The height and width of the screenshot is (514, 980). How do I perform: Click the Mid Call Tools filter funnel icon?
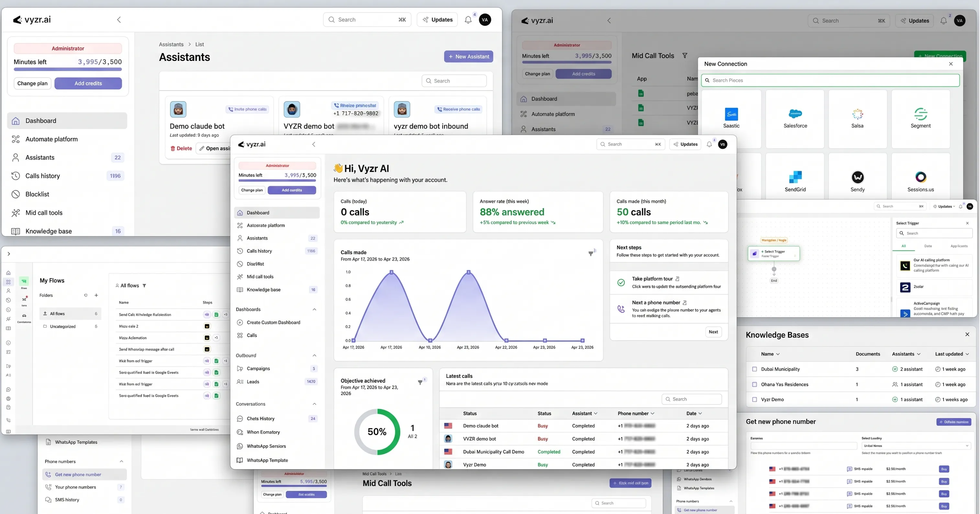pyautogui.click(x=685, y=56)
